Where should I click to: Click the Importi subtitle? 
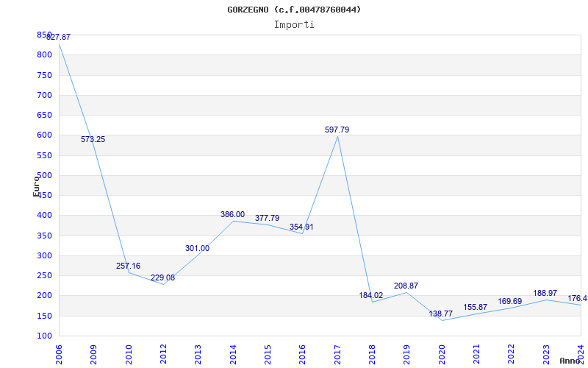click(x=294, y=25)
